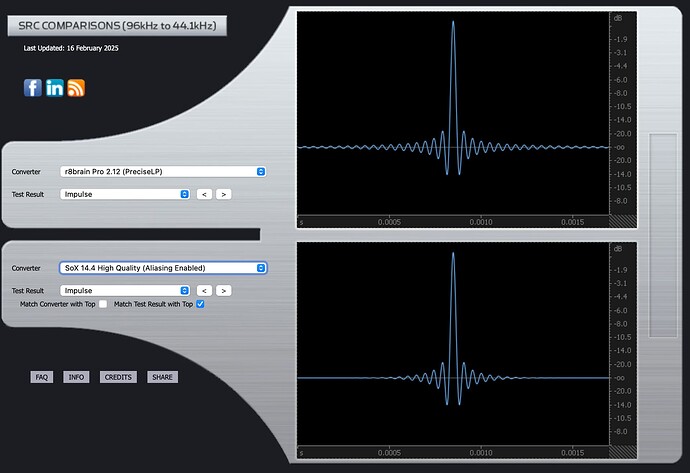This screenshot has width=690, height=473.
Task: Open bottom Test Result Impulse dropdown
Action: coord(125,290)
